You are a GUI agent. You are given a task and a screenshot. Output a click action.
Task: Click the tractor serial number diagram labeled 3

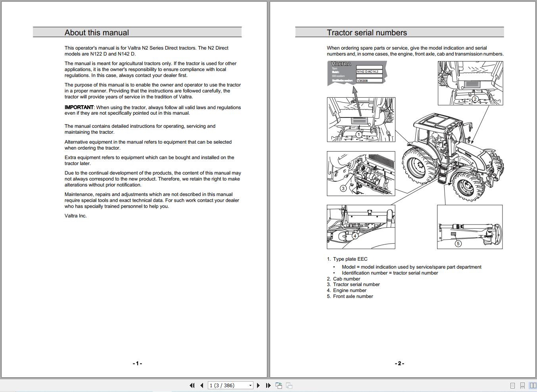(x=361, y=173)
